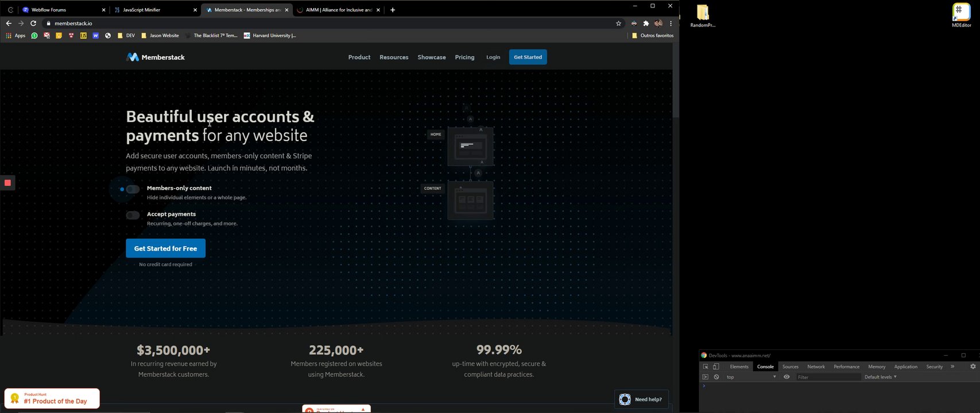980x413 pixels.
Task: Switch to the AIMM Alliance browser tab
Action: click(339, 10)
